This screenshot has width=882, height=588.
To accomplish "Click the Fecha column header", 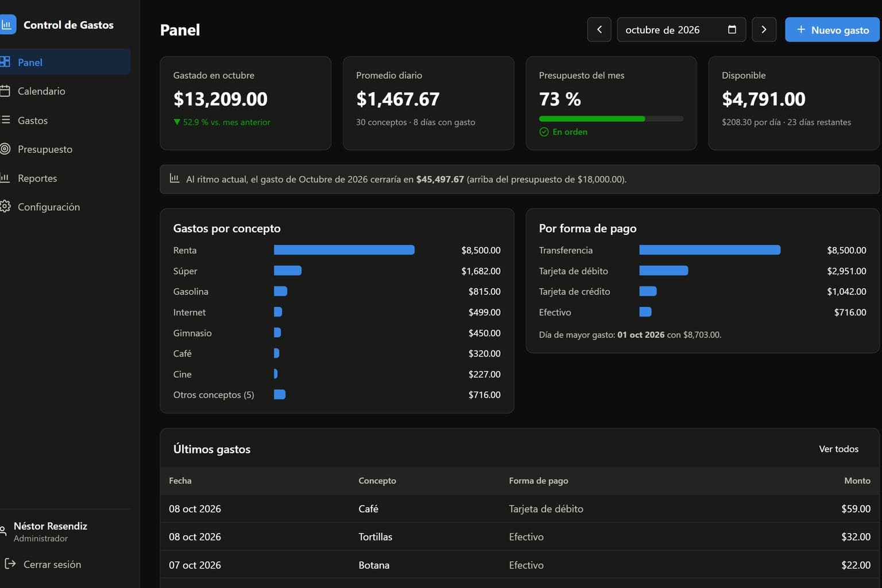I will tap(180, 481).
